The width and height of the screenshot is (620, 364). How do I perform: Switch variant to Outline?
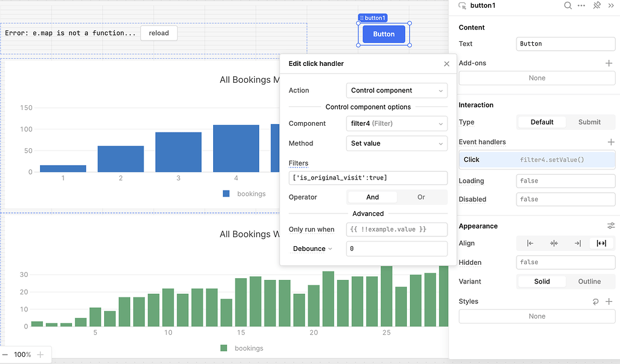point(589,282)
